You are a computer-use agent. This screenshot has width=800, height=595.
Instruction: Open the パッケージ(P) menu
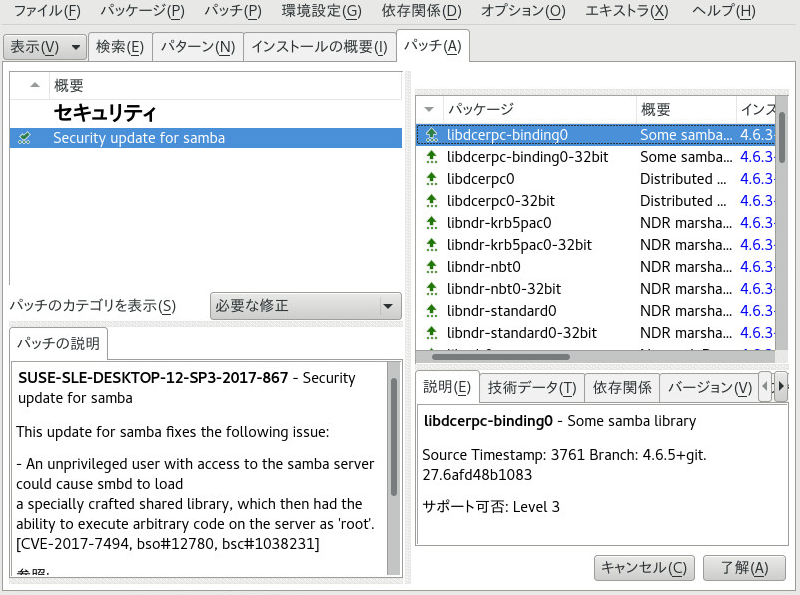tap(142, 11)
